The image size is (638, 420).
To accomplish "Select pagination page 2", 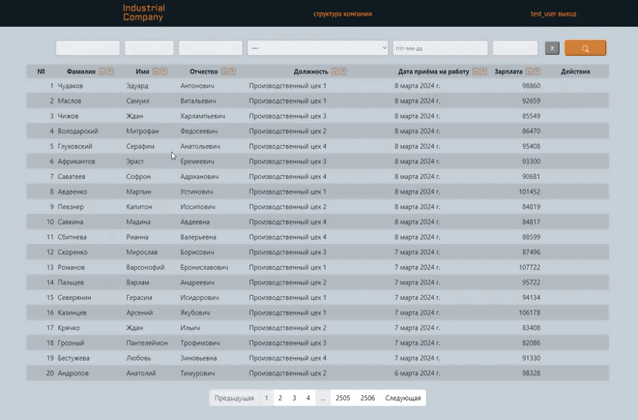I will pyautogui.click(x=280, y=398).
